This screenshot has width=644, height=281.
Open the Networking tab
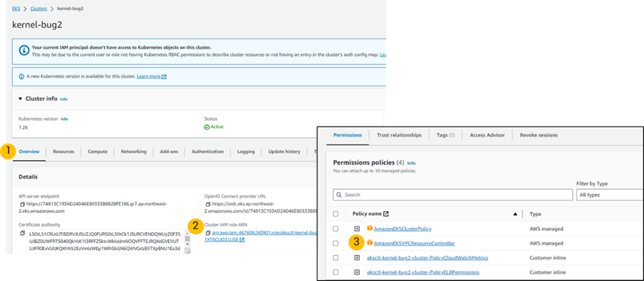134,152
